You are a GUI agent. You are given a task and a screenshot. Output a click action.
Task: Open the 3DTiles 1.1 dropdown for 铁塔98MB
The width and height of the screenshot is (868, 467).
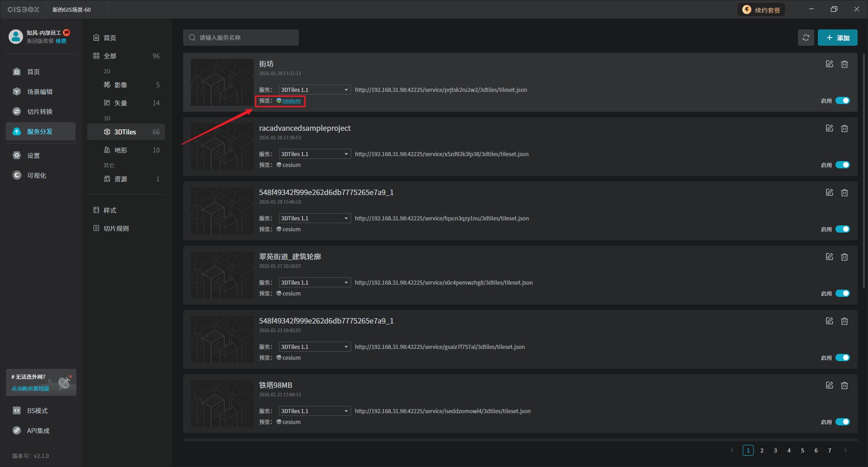(315, 411)
